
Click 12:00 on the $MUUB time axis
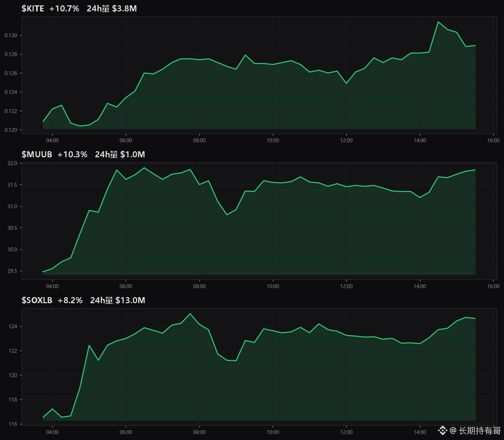[x=346, y=286]
